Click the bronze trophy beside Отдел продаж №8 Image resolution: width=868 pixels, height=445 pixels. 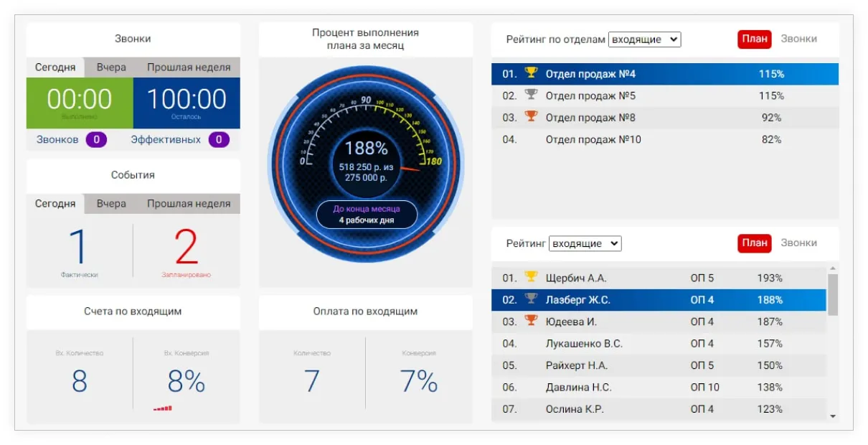tap(531, 116)
